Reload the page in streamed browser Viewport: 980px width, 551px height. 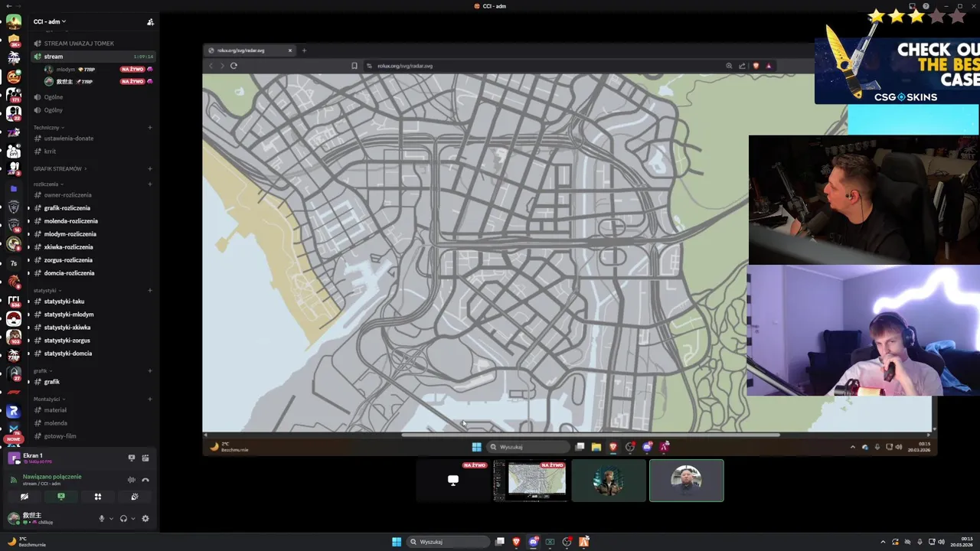[x=234, y=66]
